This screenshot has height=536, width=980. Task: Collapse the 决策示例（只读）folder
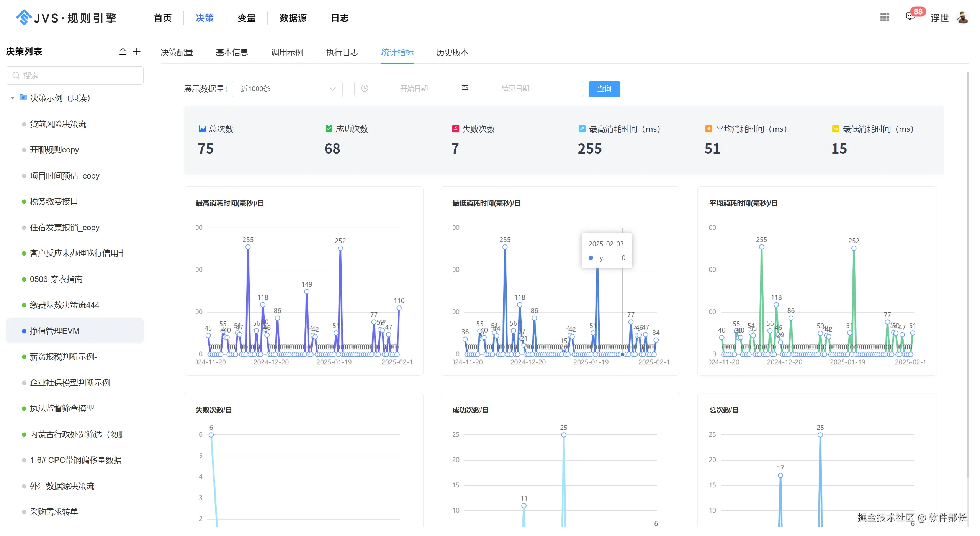pos(13,98)
